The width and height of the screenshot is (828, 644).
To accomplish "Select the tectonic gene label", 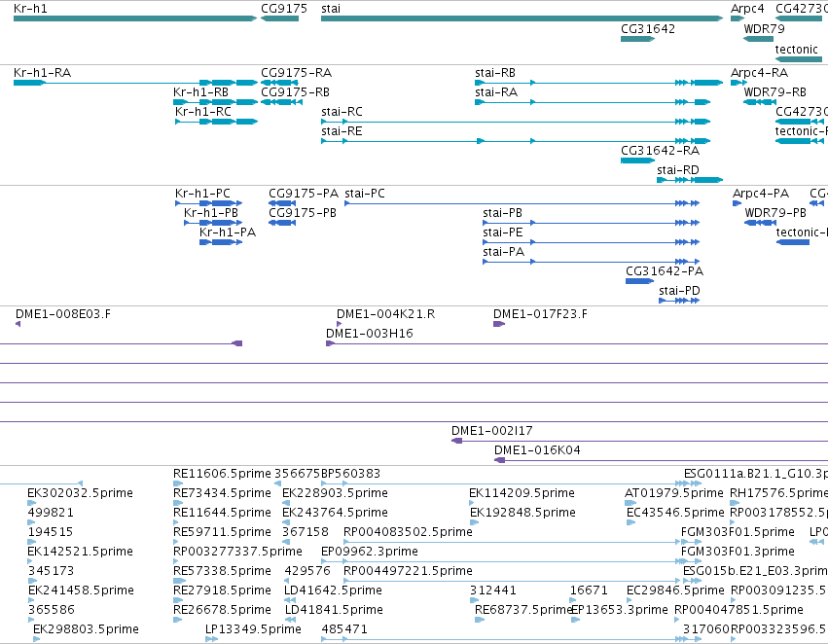I will pyautogui.click(x=796, y=49).
